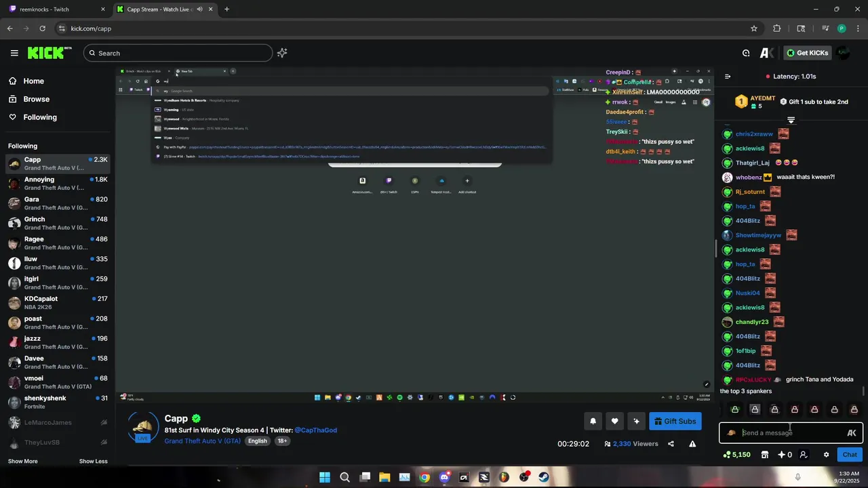Viewport: 868px width, 488px height.
Task: Open chat settings gear
Action: coord(826,455)
